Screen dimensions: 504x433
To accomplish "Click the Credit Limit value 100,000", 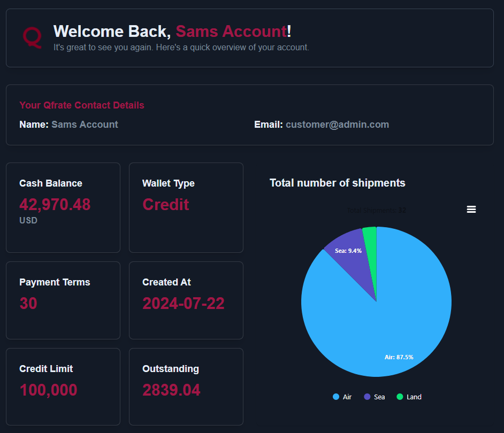I will coord(49,390).
